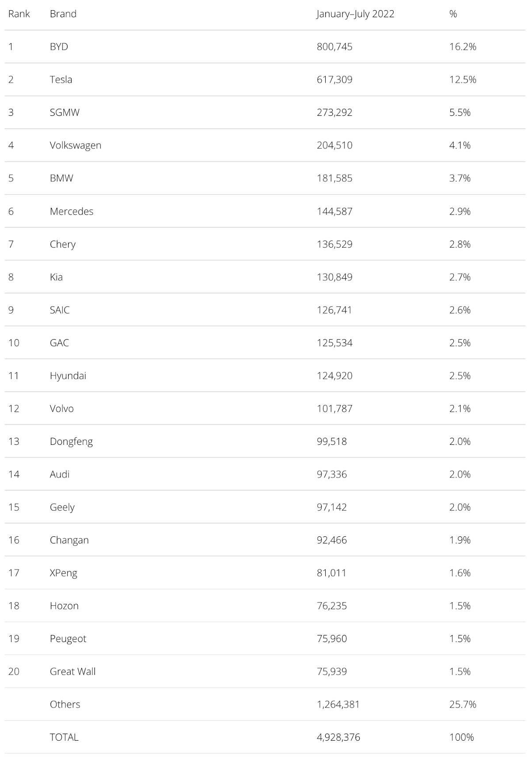Click Mercedes sales value 144,587

coord(334,211)
